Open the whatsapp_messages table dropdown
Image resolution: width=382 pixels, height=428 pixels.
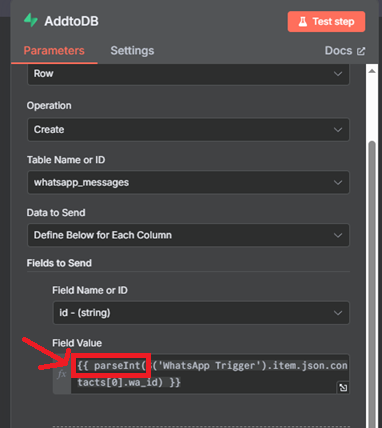188,182
